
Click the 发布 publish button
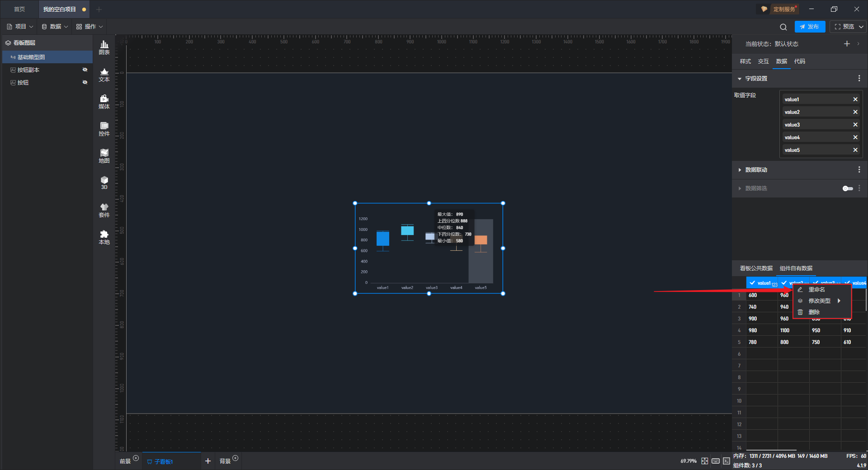point(809,27)
